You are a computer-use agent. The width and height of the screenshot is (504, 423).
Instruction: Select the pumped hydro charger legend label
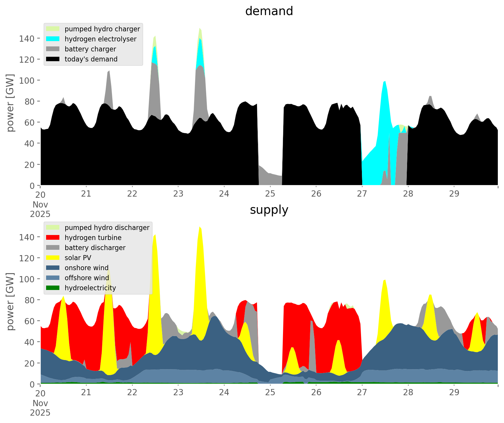coord(102,29)
